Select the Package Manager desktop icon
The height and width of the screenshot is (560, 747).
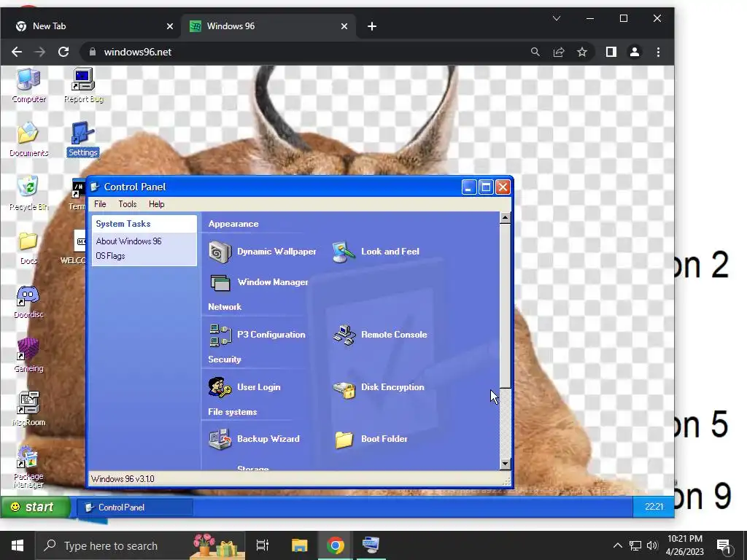click(28, 467)
